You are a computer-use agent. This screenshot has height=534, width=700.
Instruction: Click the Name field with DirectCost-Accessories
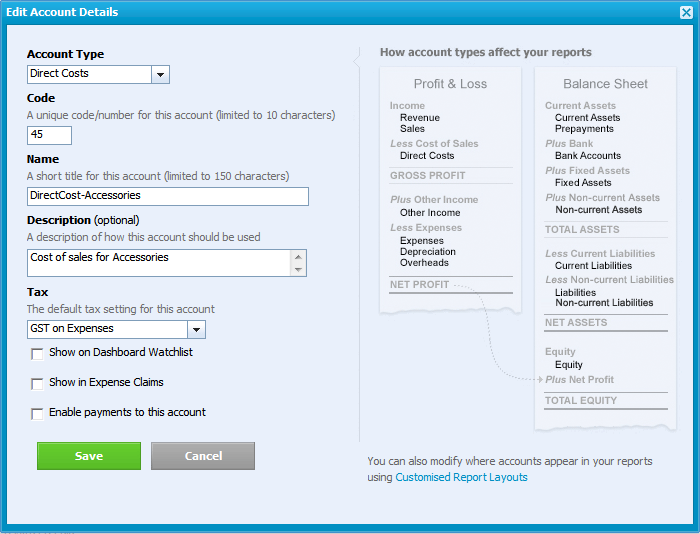[x=168, y=196]
